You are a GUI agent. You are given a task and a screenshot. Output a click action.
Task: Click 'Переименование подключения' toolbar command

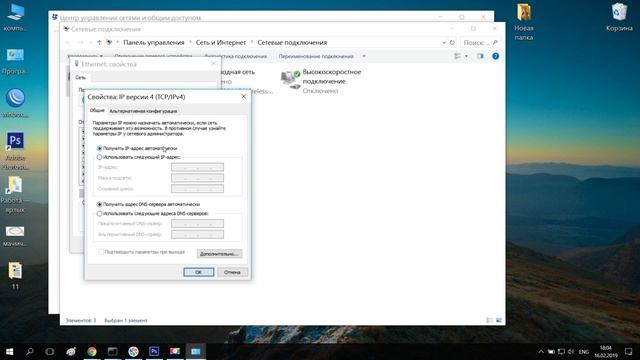pos(316,56)
